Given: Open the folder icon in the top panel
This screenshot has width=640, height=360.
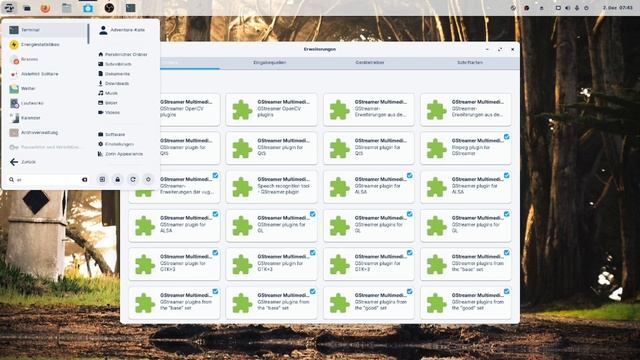Looking at the screenshot, I should pos(67,8).
